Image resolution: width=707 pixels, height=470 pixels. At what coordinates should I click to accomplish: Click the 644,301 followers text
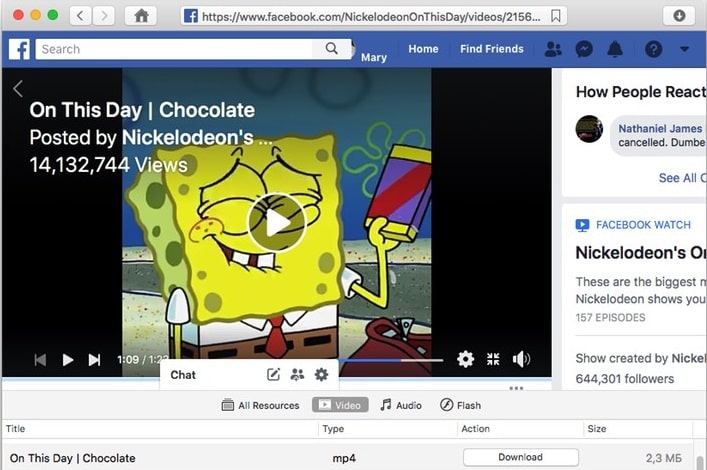coord(625,379)
